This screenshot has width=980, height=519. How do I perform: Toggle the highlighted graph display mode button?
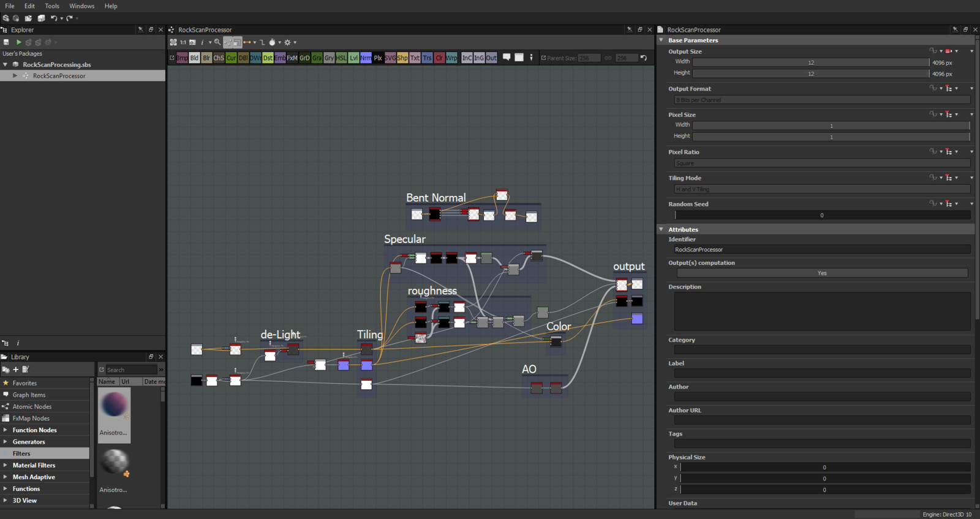(228, 42)
